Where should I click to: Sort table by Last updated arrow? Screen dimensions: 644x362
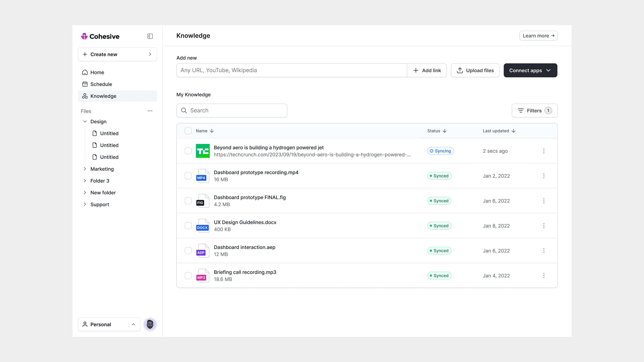point(514,131)
